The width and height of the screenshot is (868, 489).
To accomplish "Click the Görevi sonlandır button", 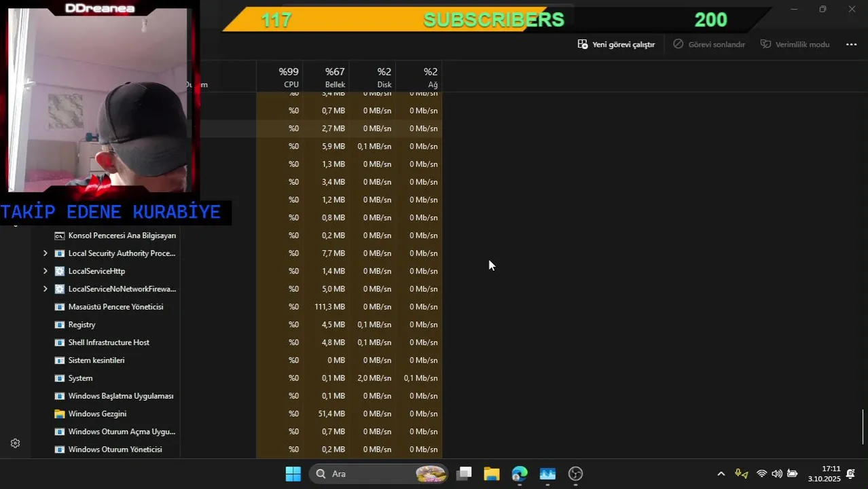I will click(709, 44).
